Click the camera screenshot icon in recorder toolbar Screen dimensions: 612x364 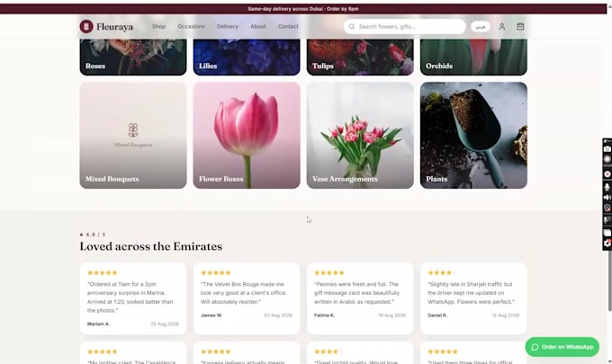pos(607,149)
